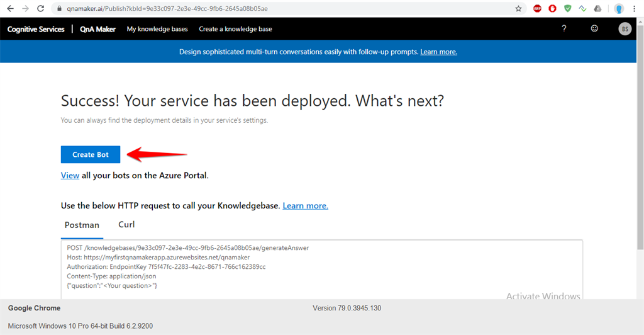Open Chrome's three-dot menu

pos(634,9)
